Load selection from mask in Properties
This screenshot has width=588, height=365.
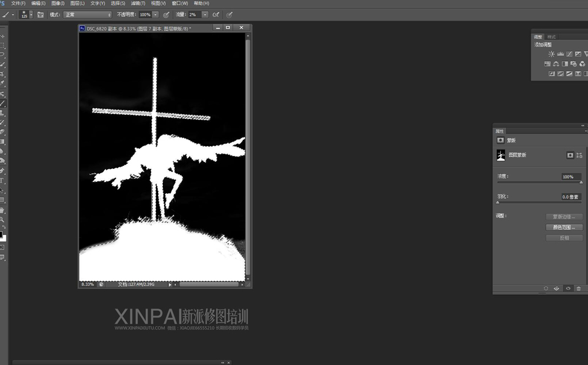546,288
